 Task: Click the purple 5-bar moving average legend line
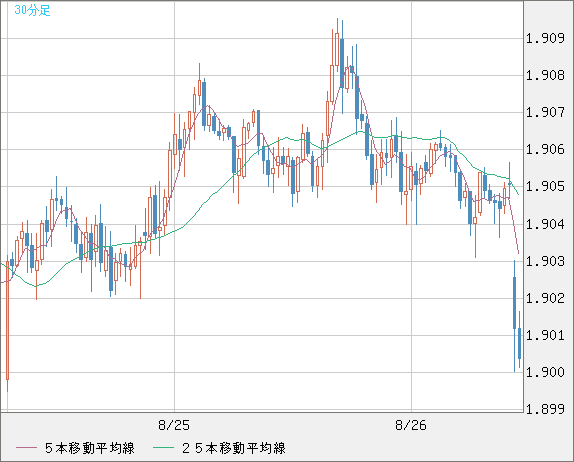[x=26, y=448]
